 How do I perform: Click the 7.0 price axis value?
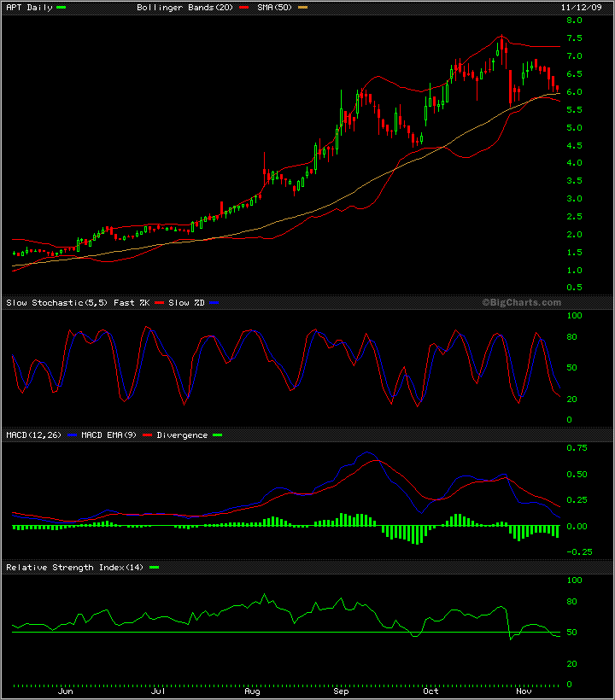pos(574,56)
